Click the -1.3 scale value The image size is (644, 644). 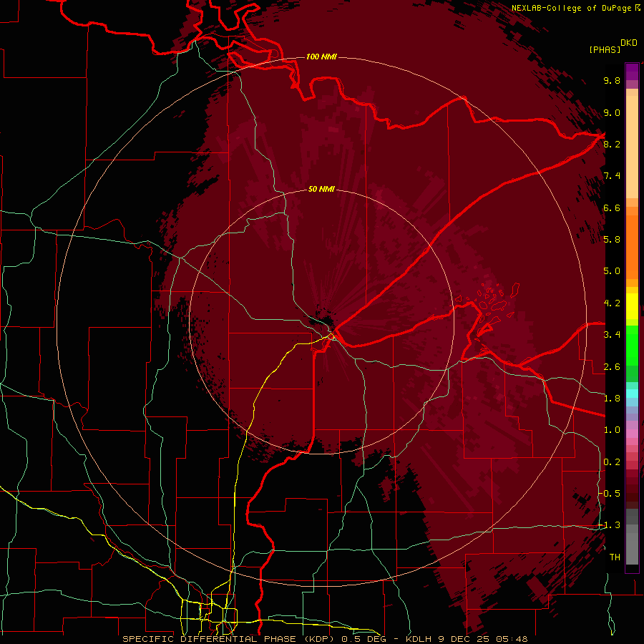[610, 525]
